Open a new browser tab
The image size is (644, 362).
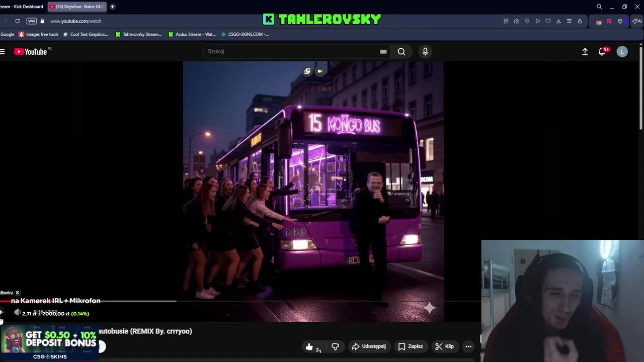[x=112, y=7]
